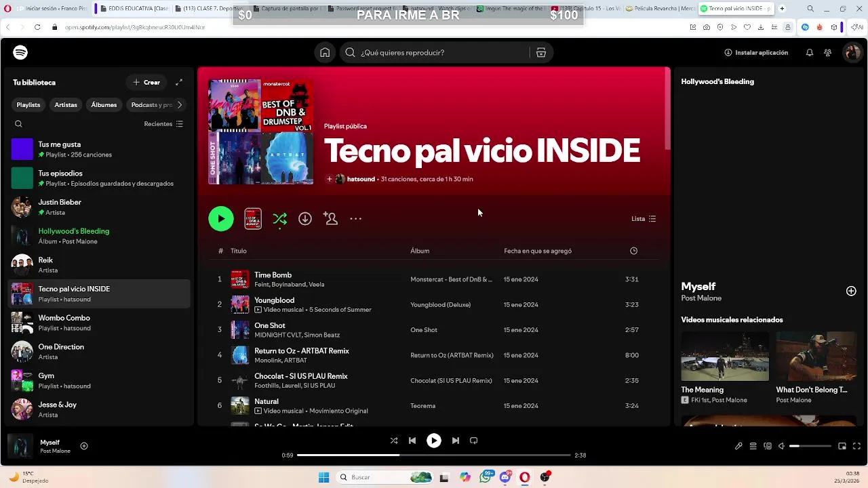The width and height of the screenshot is (868, 488).
Task: Select the Podcasts y programas filter chip
Action: tap(151, 105)
